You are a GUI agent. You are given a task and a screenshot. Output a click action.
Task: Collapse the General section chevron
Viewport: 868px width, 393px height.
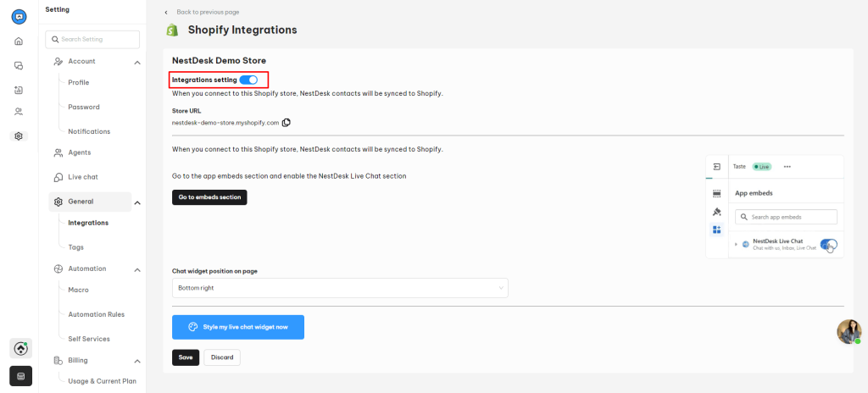(137, 203)
